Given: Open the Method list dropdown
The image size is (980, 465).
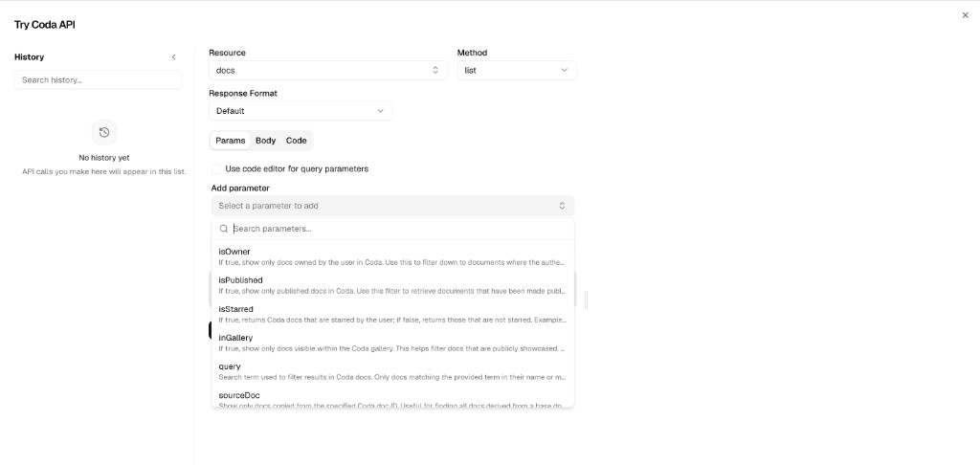Looking at the screenshot, I should click(517, 71).
